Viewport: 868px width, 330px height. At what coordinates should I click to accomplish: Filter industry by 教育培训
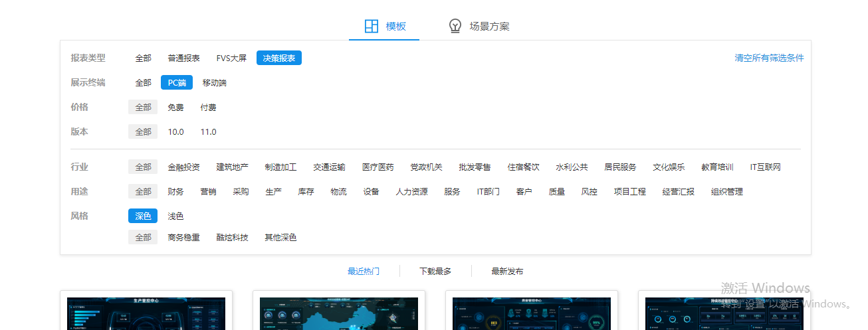(717, 167)
